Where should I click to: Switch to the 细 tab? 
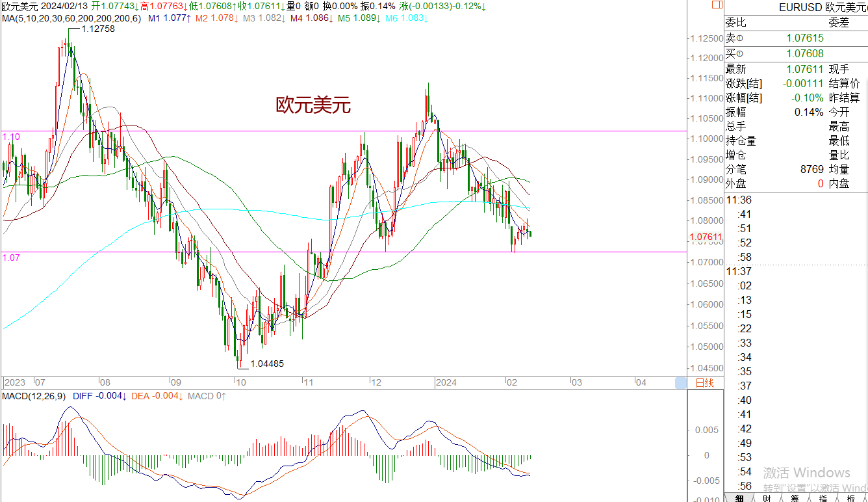(739, 497)
